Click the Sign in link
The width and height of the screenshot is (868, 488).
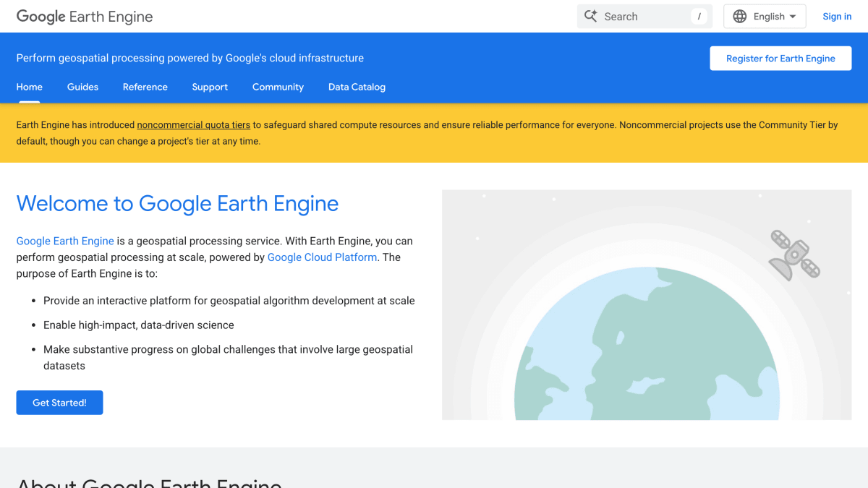837,17
